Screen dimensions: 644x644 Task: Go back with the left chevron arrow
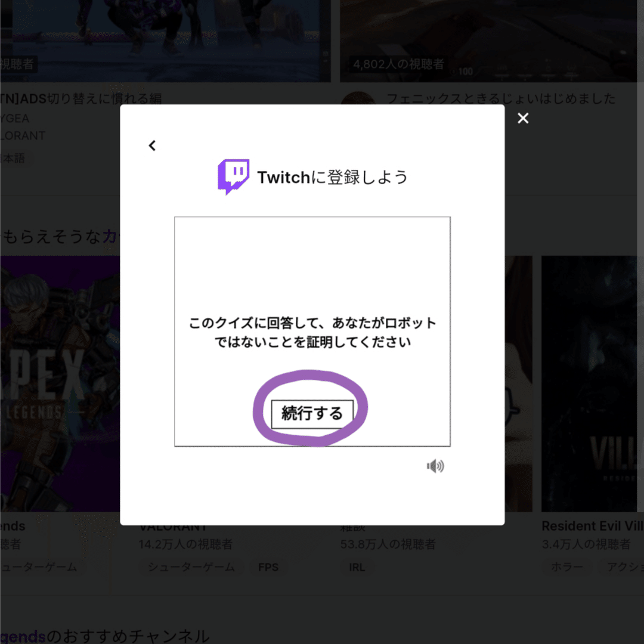pos(153,145)
